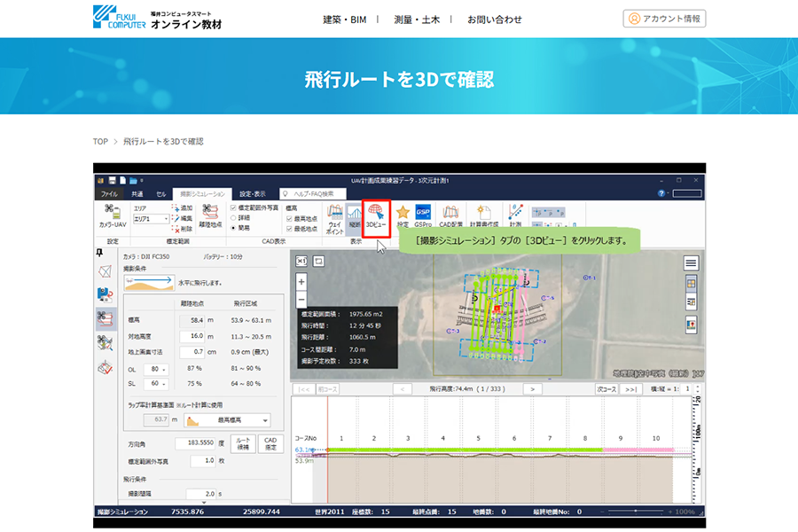Open the 3Dビュー tool in the ribbon
Viewport: 798px width, 532px height.
tap(377, 215)
